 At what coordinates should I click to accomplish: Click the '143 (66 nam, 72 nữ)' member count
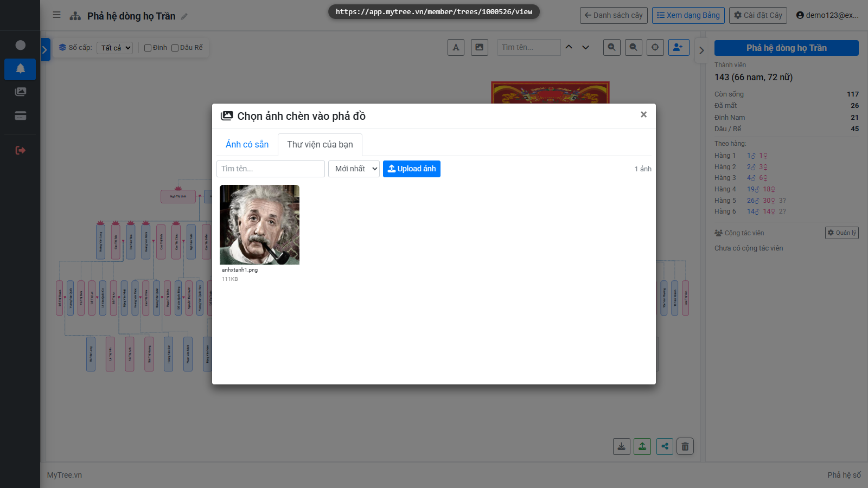754,77
